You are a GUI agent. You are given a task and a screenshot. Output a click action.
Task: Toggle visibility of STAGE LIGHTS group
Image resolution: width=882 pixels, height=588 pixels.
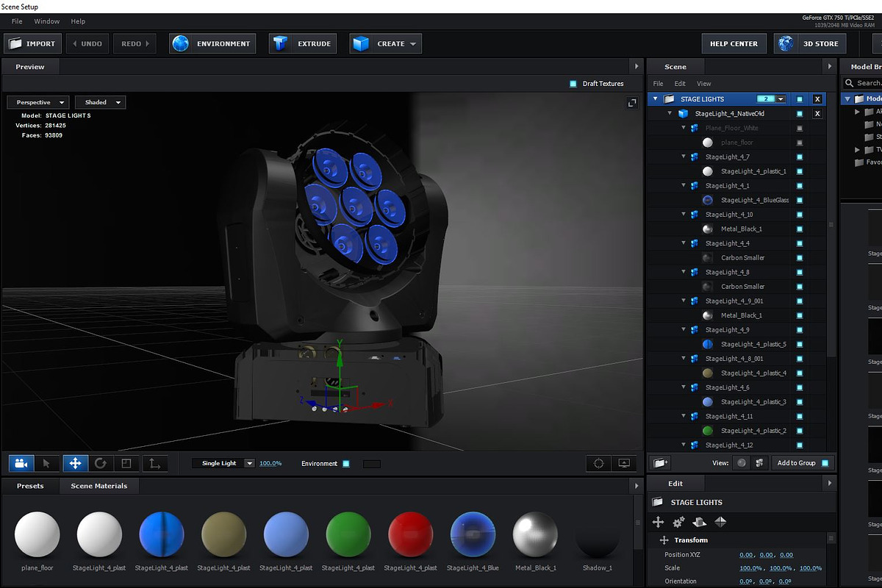(x=800, y=99)
